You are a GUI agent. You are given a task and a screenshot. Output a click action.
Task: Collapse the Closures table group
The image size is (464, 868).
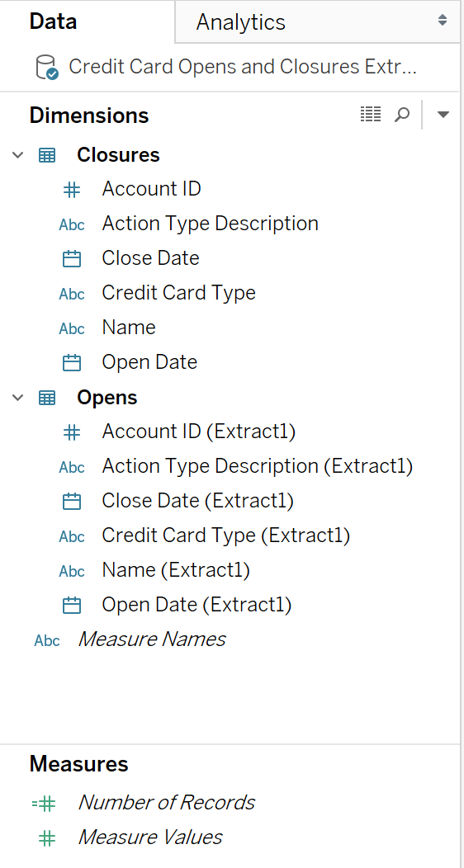point(18,155)
